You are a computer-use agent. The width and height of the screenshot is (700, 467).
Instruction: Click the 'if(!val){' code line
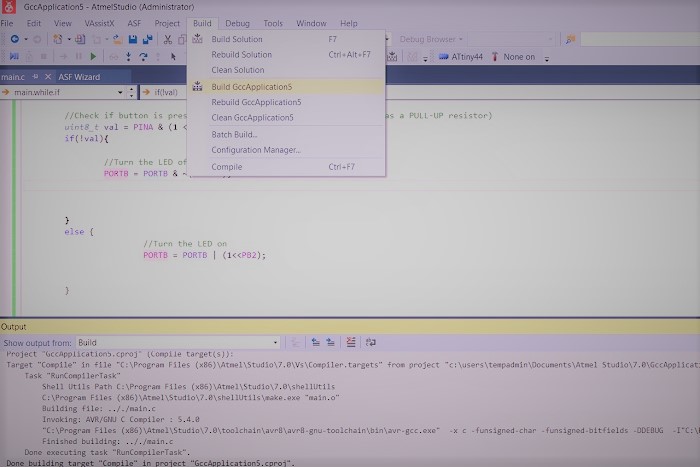[x=86, y=138]
